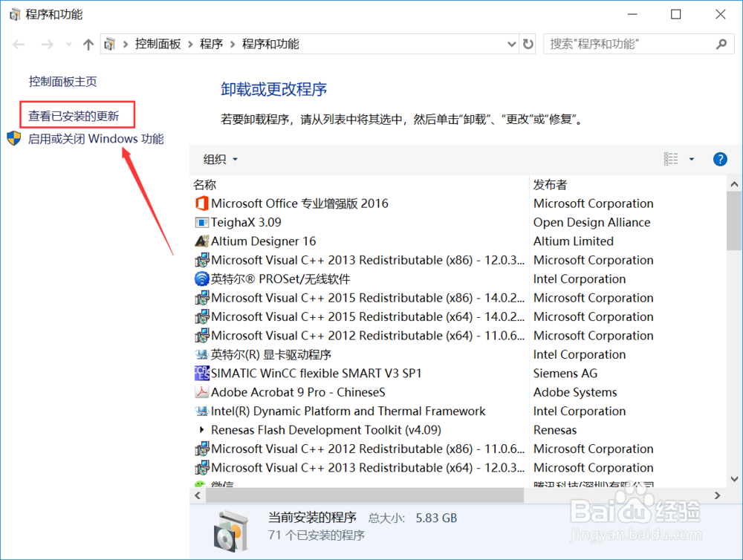This screenshot has height=560, width=743.
Task: Click the refresh icon next to address bar
Action: click(528, 44)
